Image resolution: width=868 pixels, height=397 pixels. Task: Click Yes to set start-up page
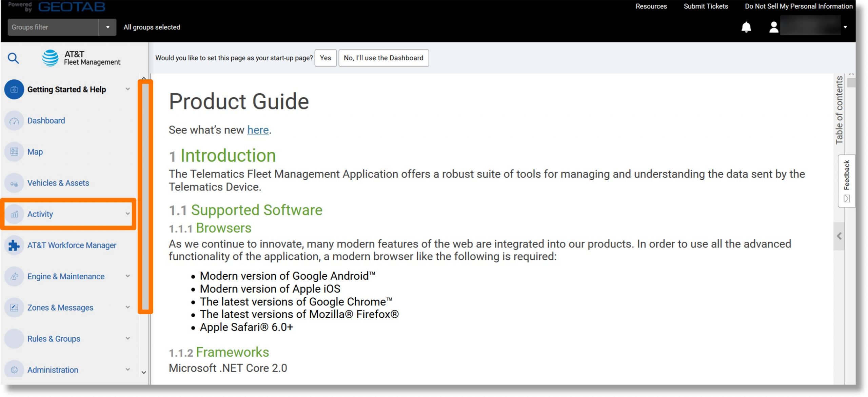click(325, 58)
